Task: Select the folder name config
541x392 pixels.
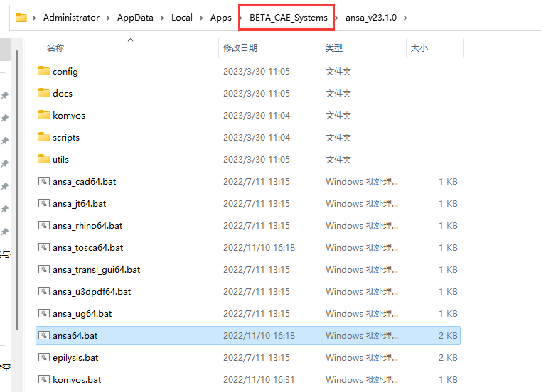Action: pos(65,72)
